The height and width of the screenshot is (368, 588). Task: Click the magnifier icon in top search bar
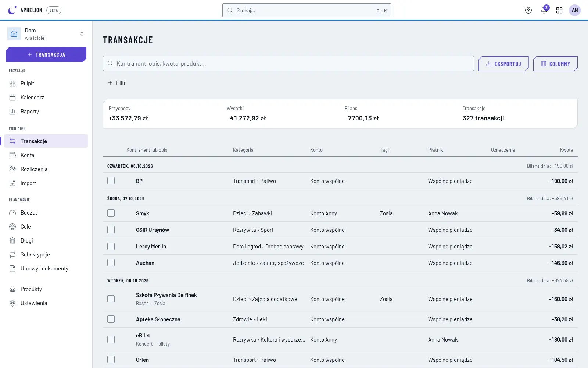pos(230,10)
